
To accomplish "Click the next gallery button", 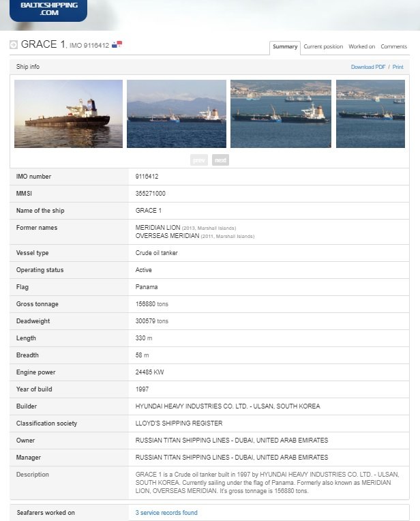I will coord(220,160).
